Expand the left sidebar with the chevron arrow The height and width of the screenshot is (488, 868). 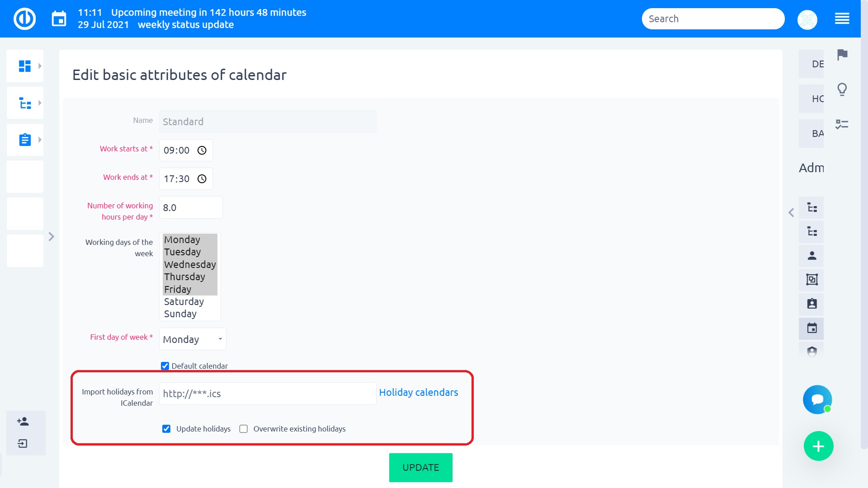[x=51, y=237]
